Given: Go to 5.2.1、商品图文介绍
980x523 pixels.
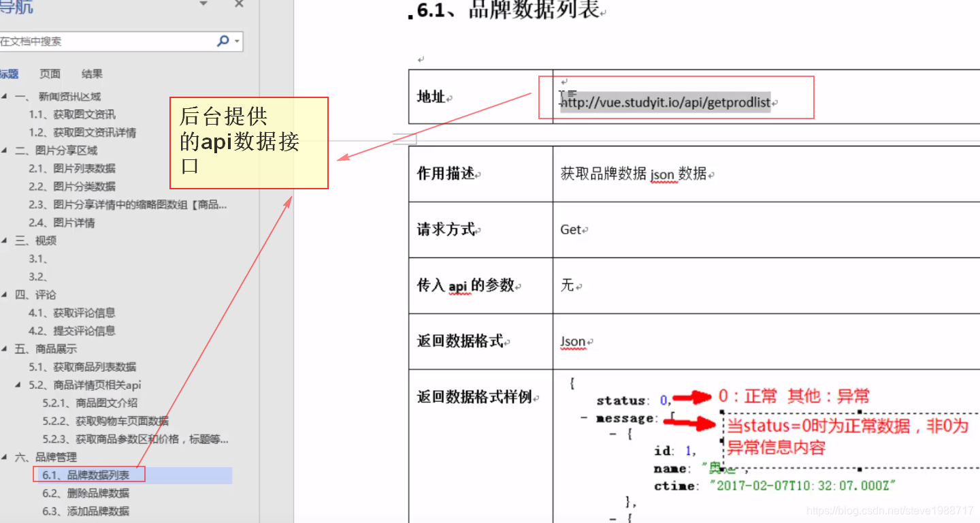Looking at the screenshot, I should [90, 403].
